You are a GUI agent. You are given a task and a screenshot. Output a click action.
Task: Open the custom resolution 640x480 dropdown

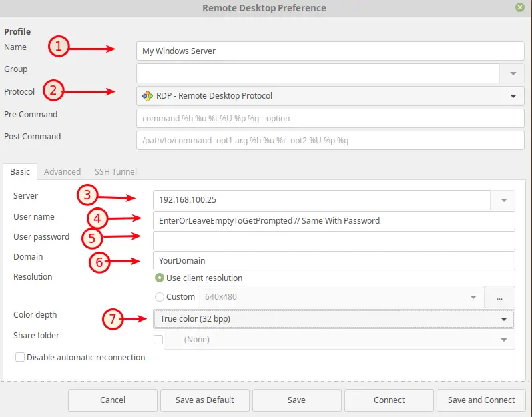click(340, 297)
